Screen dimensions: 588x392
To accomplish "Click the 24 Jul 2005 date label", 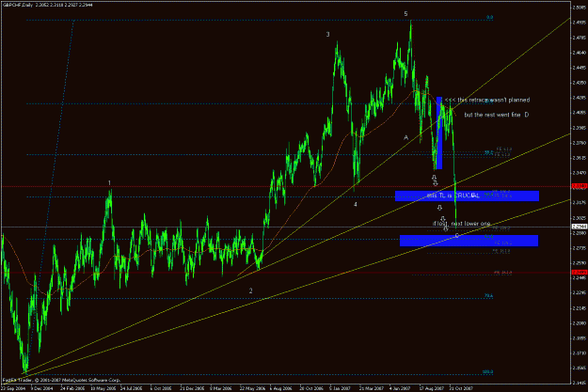I will pyautogui.click(x=132, y=388).
